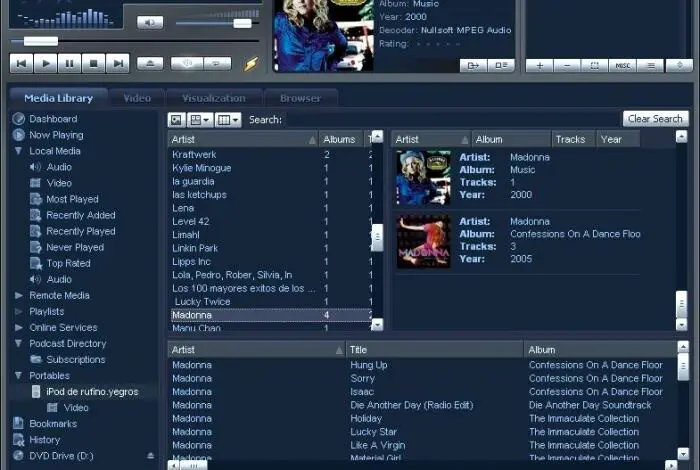Collapse the Portables node
Viewport: 700px width, 470px height.
[18, 376]
